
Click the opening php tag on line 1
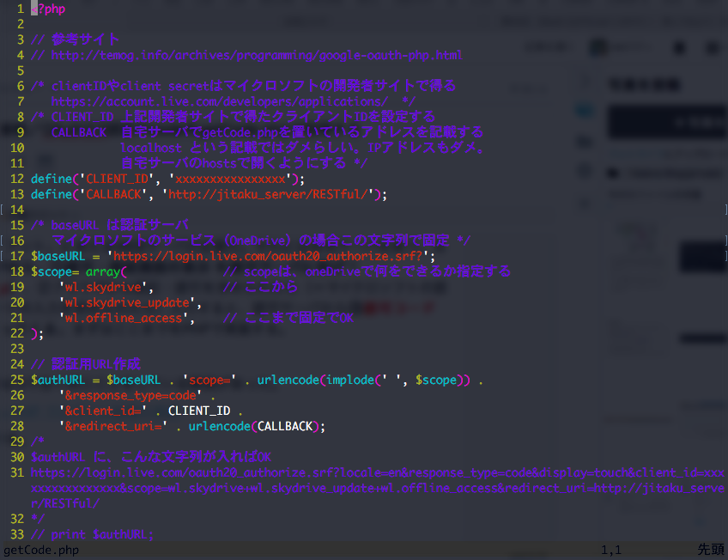click(47, 9)
